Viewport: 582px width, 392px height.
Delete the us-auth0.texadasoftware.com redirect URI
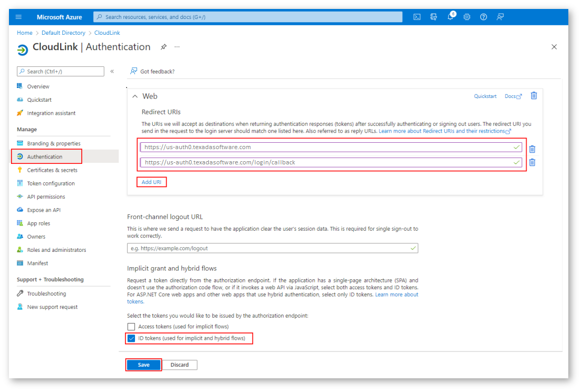[532, 149]
